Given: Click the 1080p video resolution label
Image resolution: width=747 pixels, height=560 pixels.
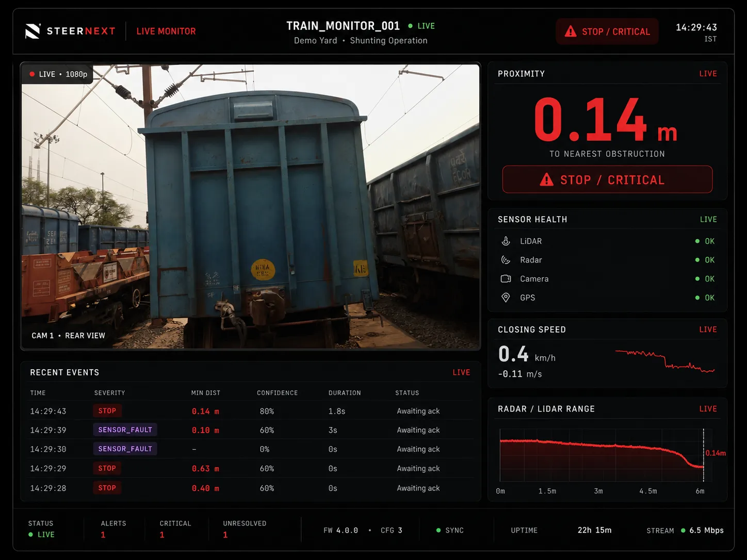Looking at the screenshot, I should pos(76,74).
